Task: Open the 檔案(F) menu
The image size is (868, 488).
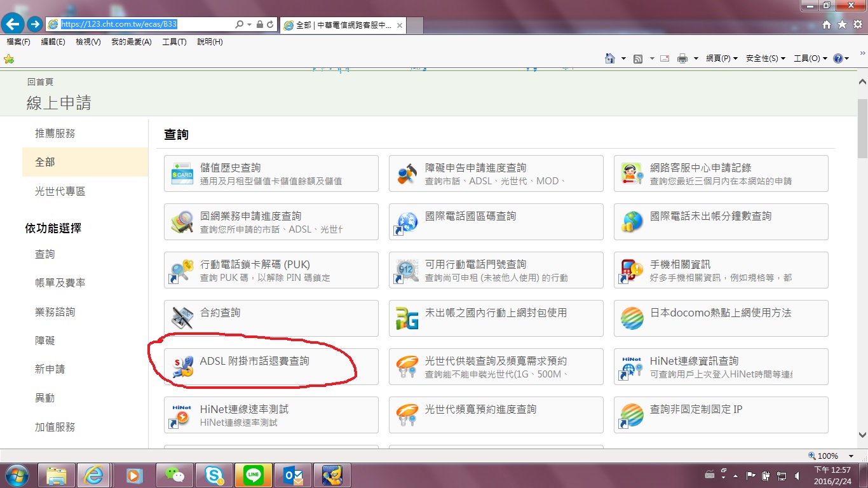Action: click(x=18, y=42)
